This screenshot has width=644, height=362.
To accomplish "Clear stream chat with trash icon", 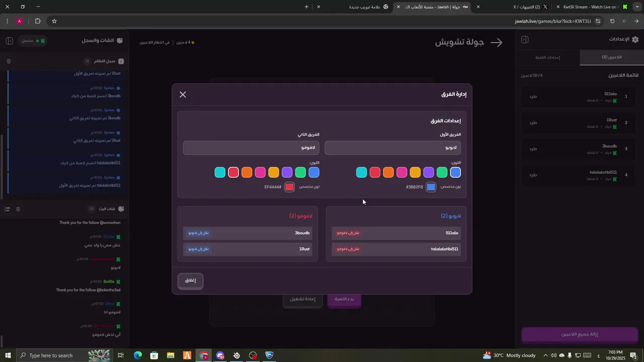I will coord(18,209).
